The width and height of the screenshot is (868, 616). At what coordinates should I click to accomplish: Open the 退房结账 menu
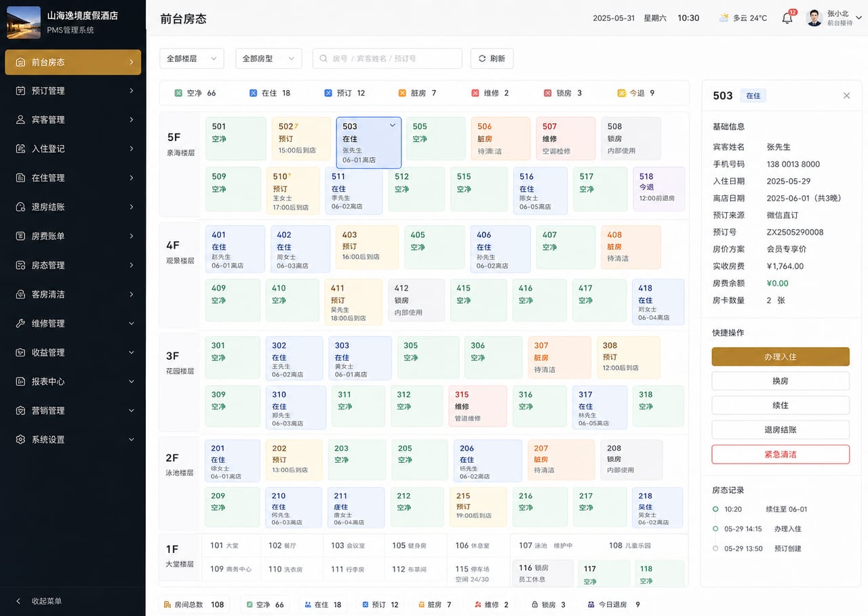pos(73,207)
